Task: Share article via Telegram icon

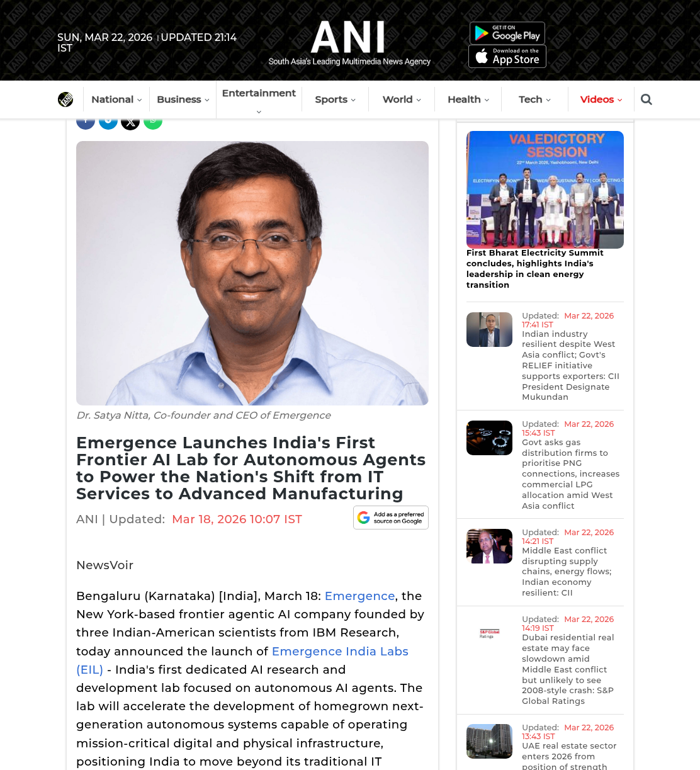Action: [x=108, y=123]
